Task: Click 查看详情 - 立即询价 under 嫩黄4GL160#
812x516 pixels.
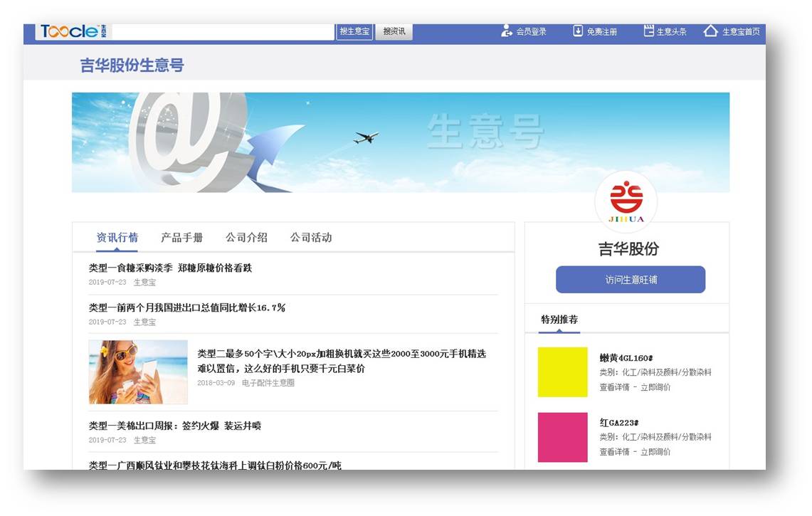Action: (635, 387)
